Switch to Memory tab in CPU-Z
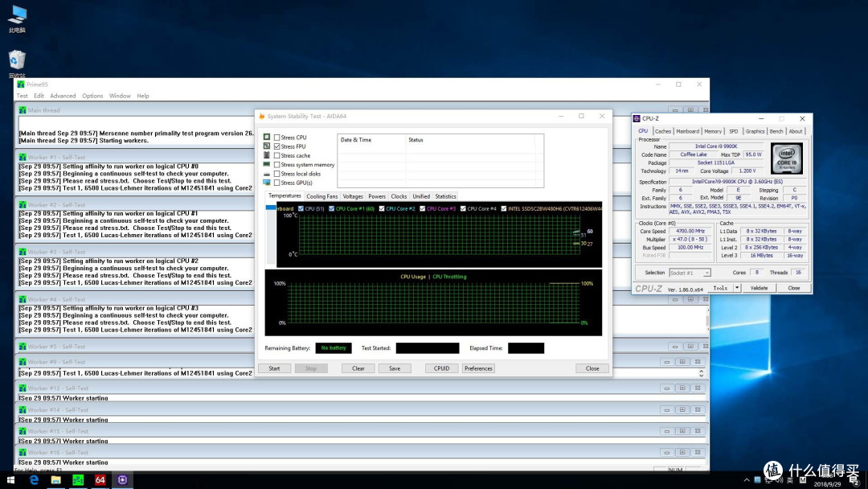The height and width of the screenshot is (489, 868). point(713,131)
